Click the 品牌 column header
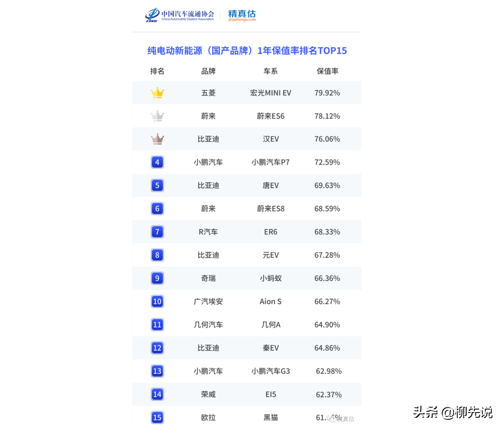504x430 pixels. click(x=208, y=71)
